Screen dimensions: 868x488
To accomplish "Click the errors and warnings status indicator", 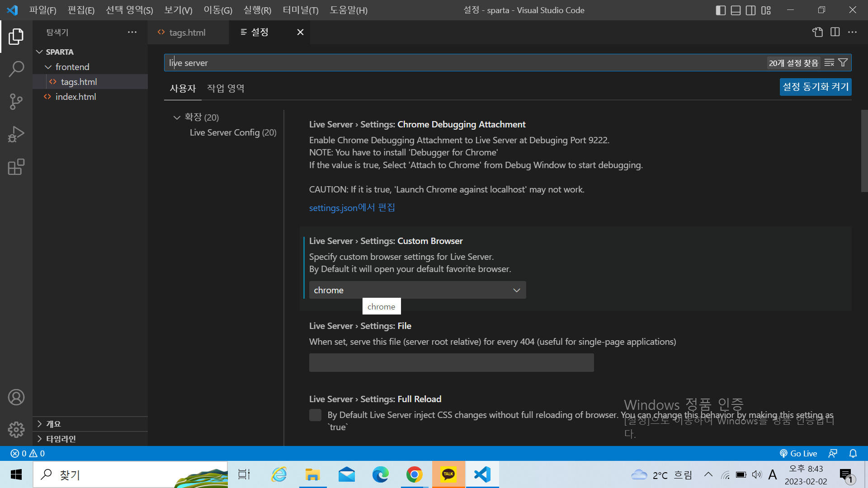I will pyautogui.click(x=28, y=453).
